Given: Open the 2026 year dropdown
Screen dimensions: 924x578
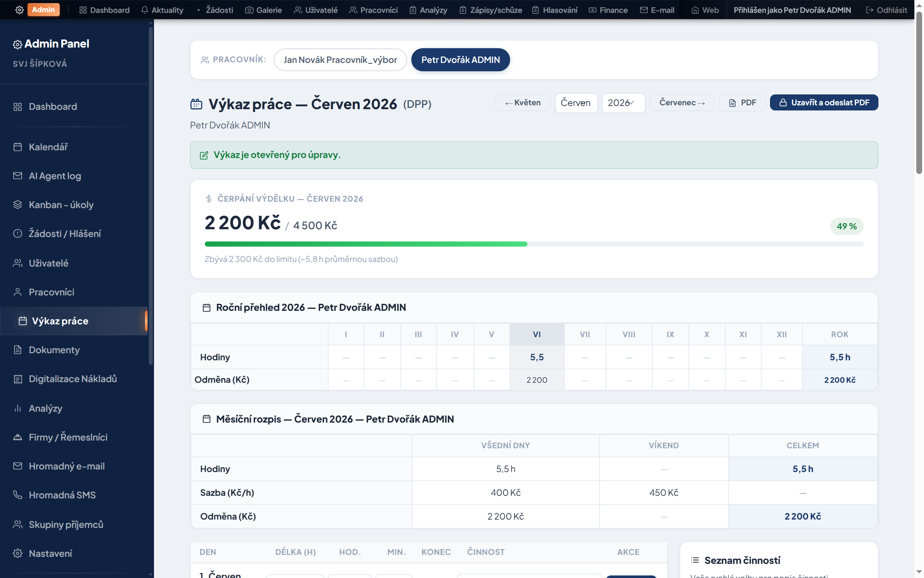Looking at the screenshot, I should point(623,103).
